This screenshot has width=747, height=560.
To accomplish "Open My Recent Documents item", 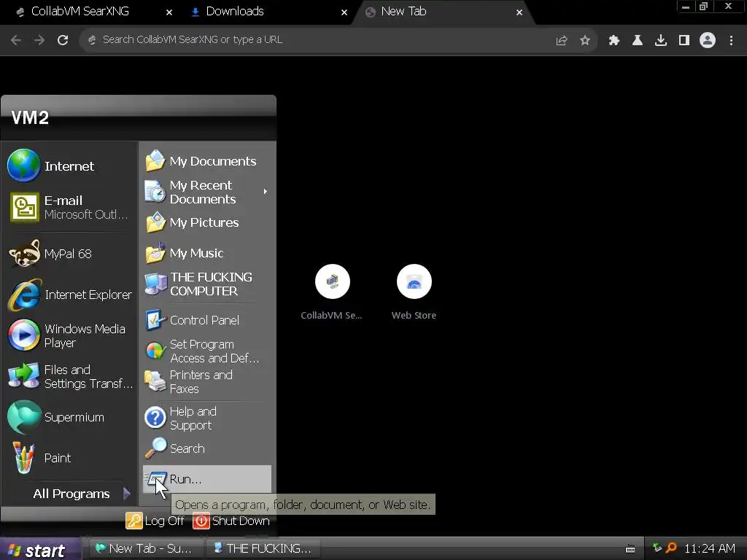I will (206, 192).
